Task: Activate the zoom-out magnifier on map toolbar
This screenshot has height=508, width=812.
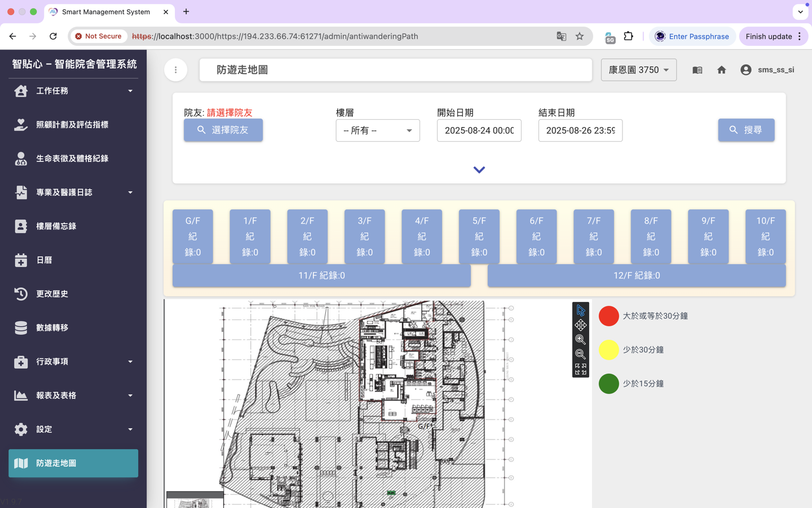Action: (x=580, y=354)
